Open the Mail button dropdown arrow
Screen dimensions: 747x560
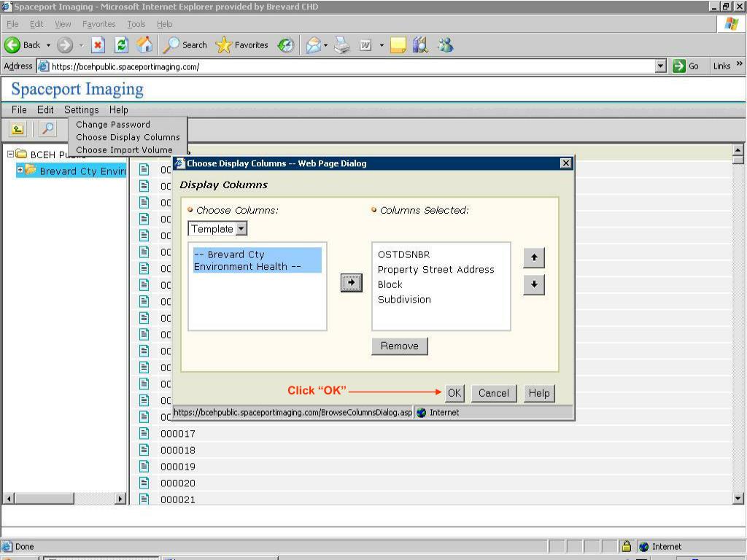[326, 45]
